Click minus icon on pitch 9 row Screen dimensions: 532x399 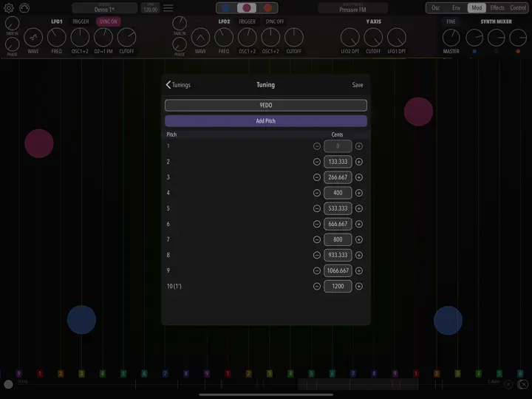[x=317, y=270]
